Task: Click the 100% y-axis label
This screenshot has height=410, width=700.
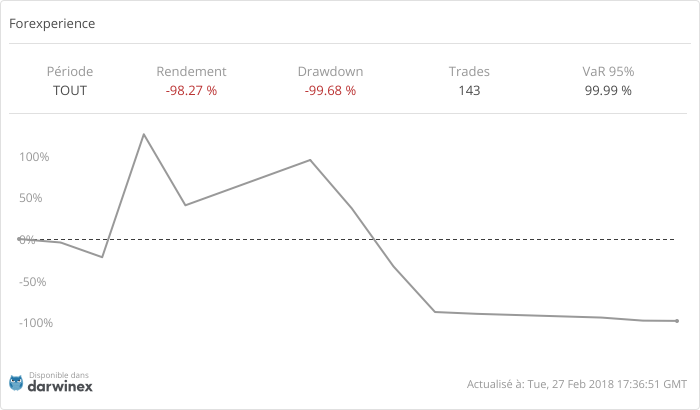Action: (x=34, y=157)
